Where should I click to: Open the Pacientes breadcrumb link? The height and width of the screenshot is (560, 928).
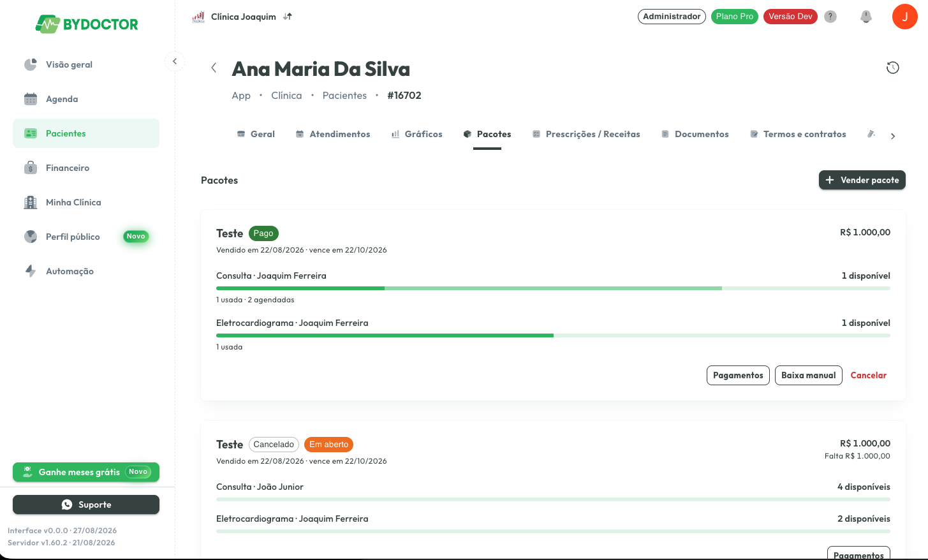click(x=344, y=95)
